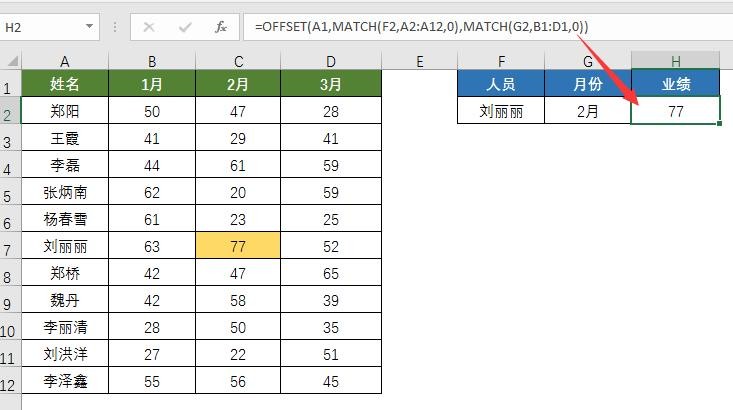Click the blue 业绩 header cell
The width and height of the screenshot is (733, 410).
(675, 85)
